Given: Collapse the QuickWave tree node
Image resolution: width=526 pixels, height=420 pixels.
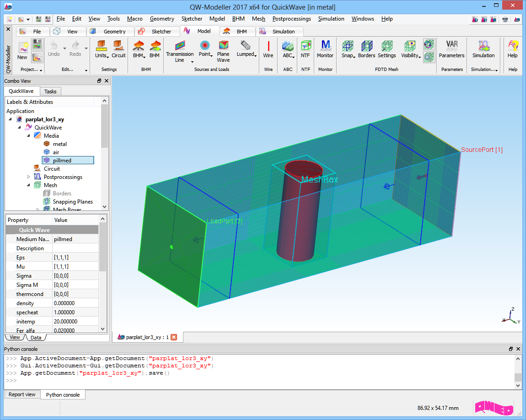Looking at the screenshot, I should (19, 128).
